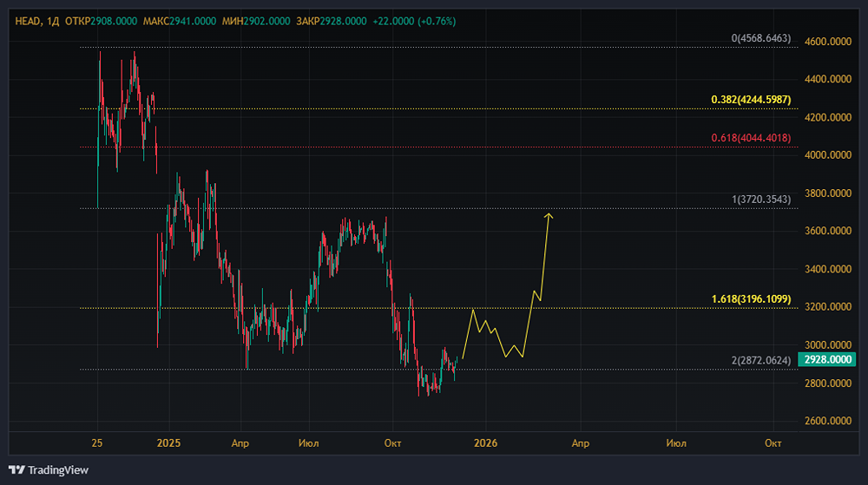Viewport: 868px width, 485px height.
Task: Click the Апр label after 2025
Action: click(x=240, y=443)
